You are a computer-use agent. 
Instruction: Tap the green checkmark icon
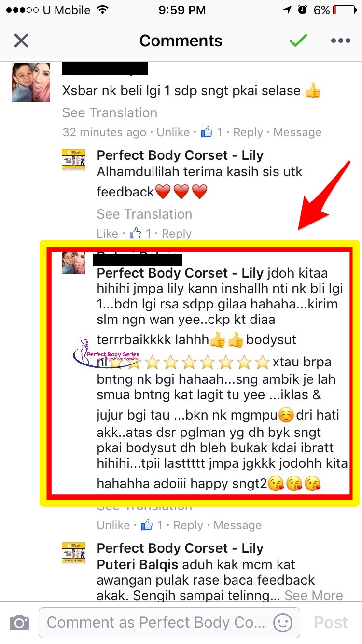pyautogui.click(x=298, y=41)
